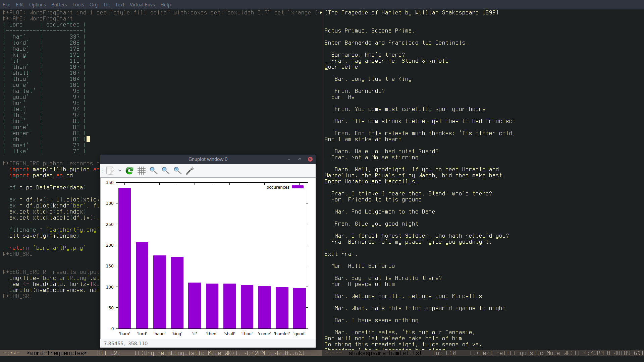
Task: Click the green Replot icon
Action: point(129,171)
